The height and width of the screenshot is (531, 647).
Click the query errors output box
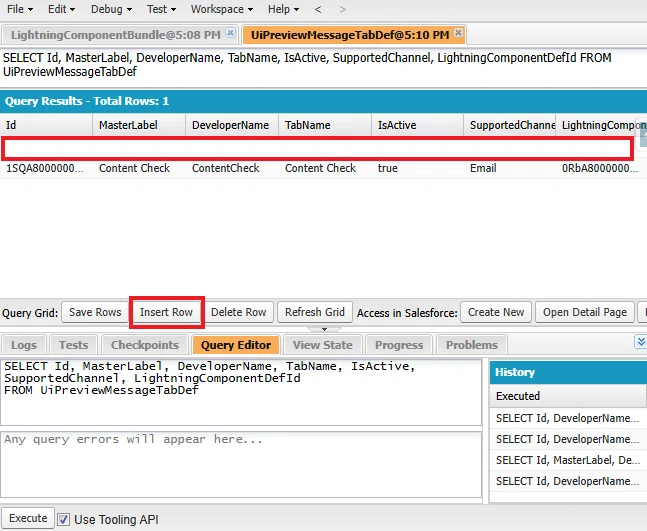pyautogui.click(x=241, y=465)
